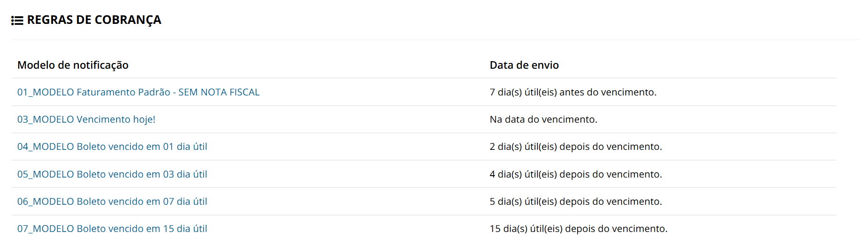Click the REGRAS DE COBRANÇA heading
The height and width of the screenshot is (252, 868).
[x=94, y=20]
